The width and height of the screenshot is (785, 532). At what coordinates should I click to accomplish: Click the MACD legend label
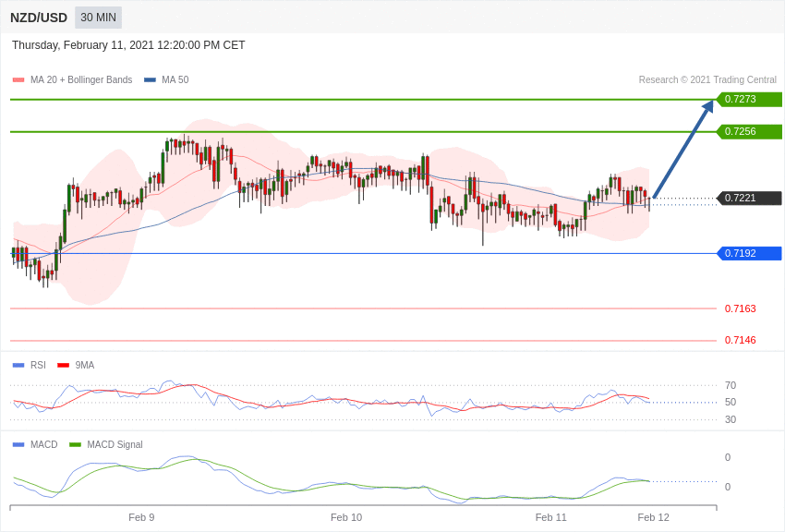click(x=43, y=444)
